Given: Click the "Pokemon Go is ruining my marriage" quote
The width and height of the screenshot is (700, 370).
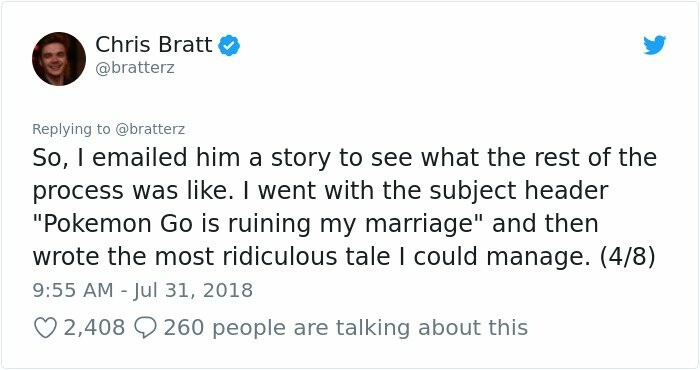Looking at the screenshot, I should point(253,224).
